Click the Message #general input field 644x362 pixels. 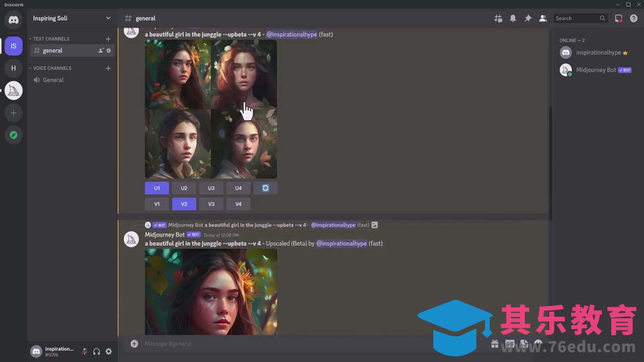(302, 343)
